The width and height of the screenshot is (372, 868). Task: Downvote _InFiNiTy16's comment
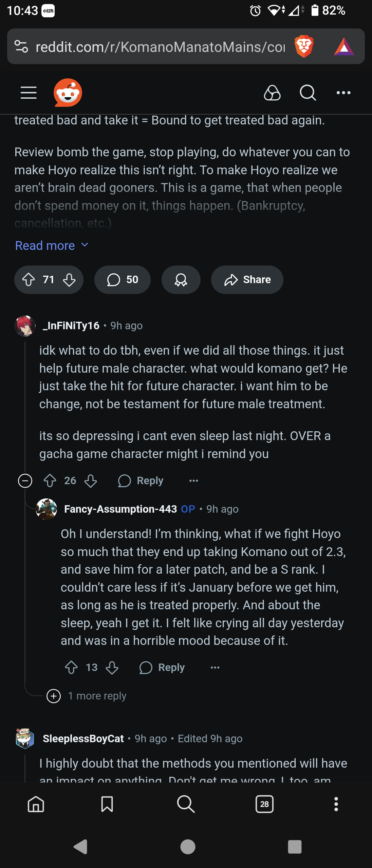point(91,481)
